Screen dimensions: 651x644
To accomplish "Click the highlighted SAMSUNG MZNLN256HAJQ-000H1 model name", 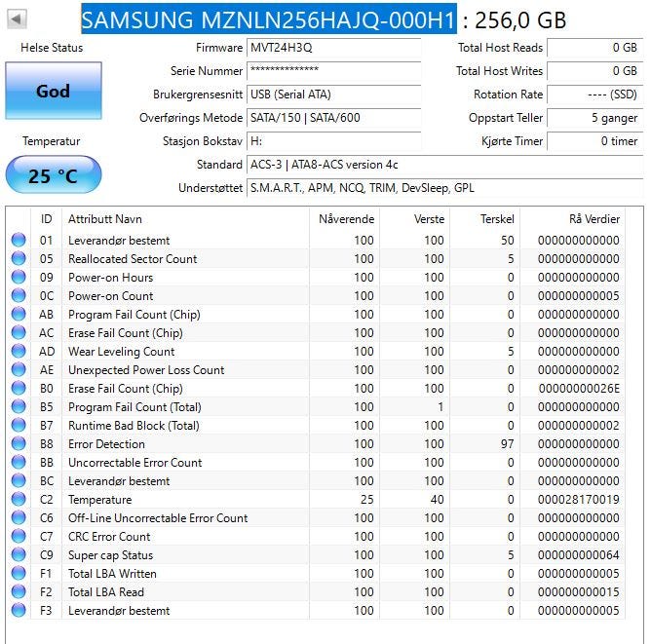I will coord(269,19).
